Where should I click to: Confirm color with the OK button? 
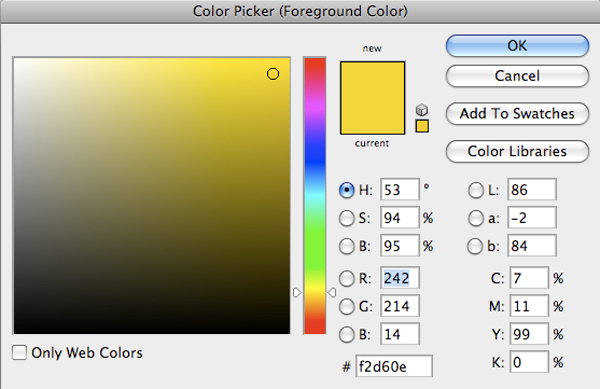[517, 46]
